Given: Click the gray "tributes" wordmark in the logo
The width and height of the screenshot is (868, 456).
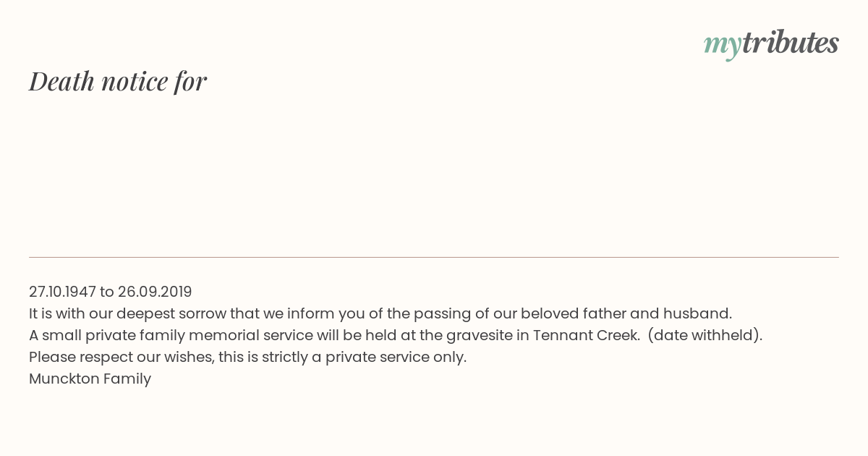Looking at the screenshot, I should (790, 42).
